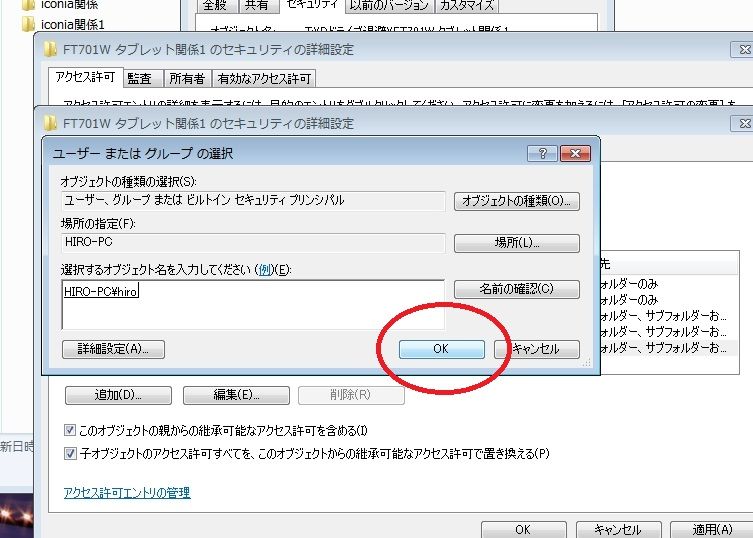
Task: Click 適用(A) apply button
Action: (x=713, y=530)
